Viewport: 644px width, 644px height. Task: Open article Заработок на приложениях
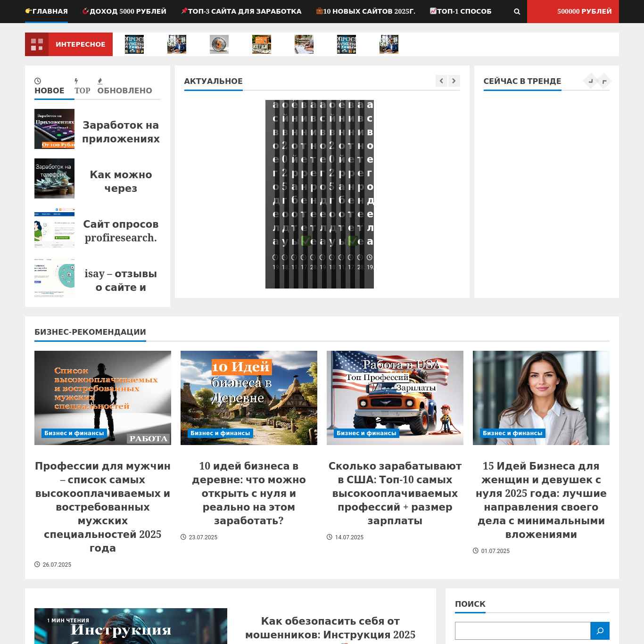121,132
